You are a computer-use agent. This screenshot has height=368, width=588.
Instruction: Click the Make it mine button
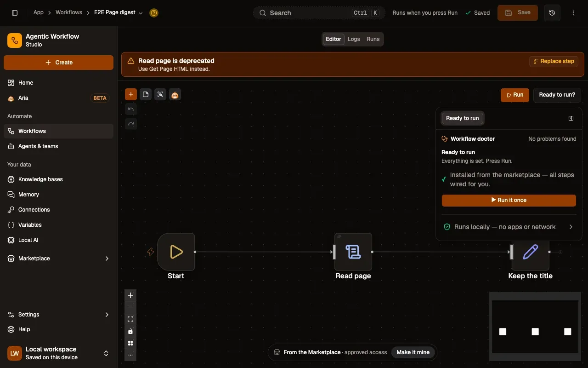pyautogui.click(x=413, y=352)
